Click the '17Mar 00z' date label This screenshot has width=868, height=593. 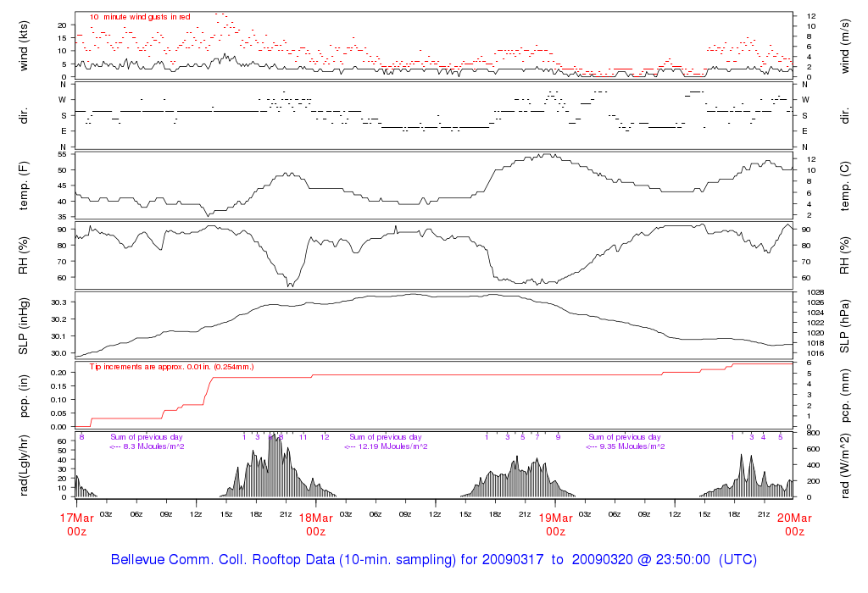tap(76, 524)
